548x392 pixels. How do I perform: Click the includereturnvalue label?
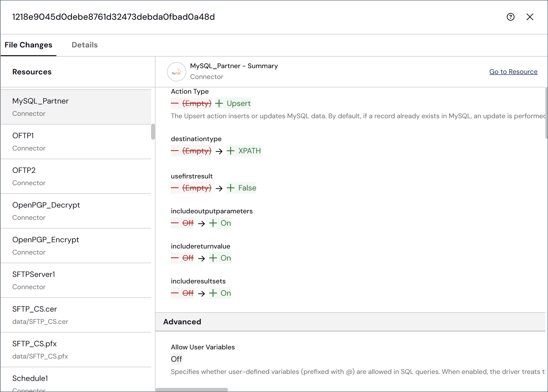pyautogui.click(x=200, y=246)
